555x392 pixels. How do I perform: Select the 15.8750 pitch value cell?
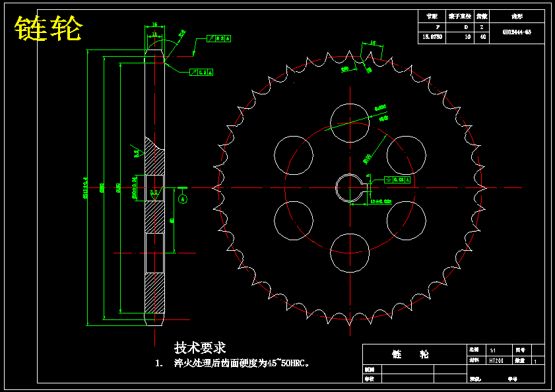(x=432, y=37)
